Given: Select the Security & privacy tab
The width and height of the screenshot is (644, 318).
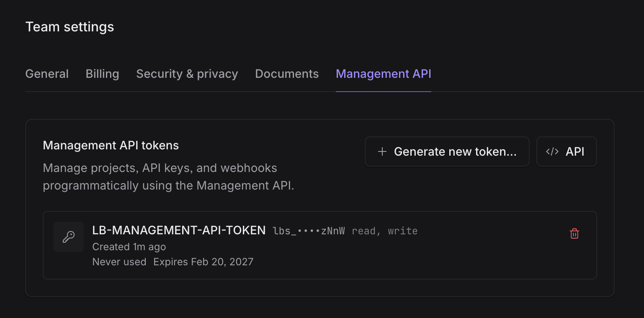Looking at the screenshot, I should (x=187, y=74).
